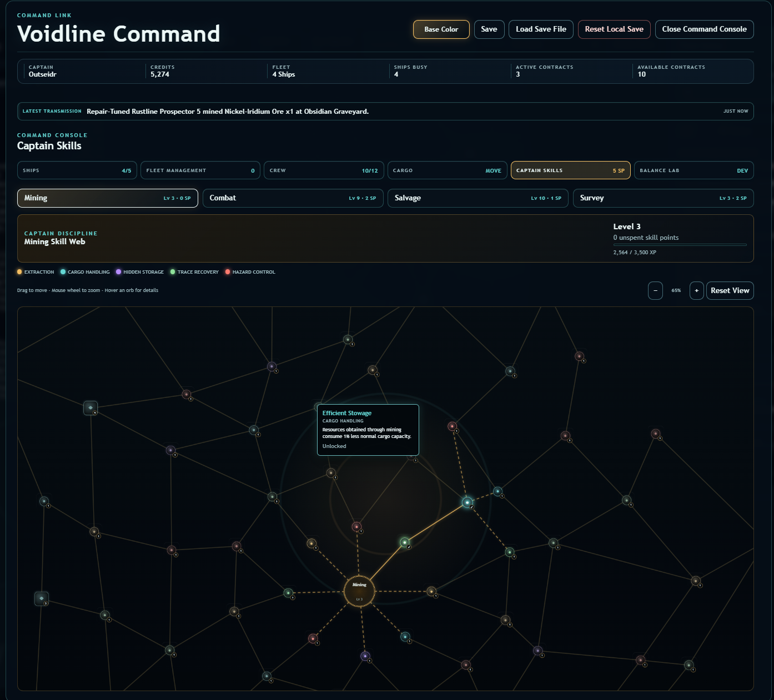Select the lower square keystone node on left edge

pos(42,598)
